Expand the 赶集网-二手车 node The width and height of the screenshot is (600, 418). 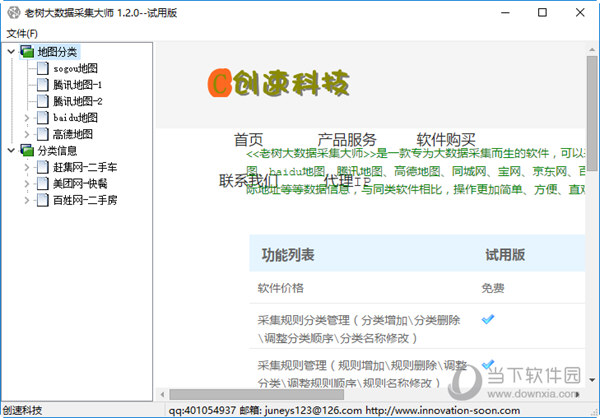click(x=27, y=167)
